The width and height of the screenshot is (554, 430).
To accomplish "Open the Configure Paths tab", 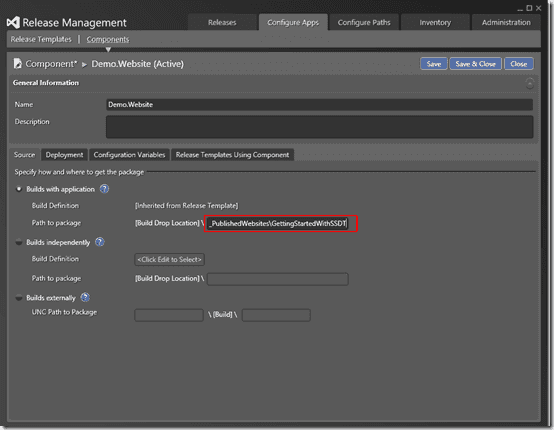I will click(x=364, y=22).
